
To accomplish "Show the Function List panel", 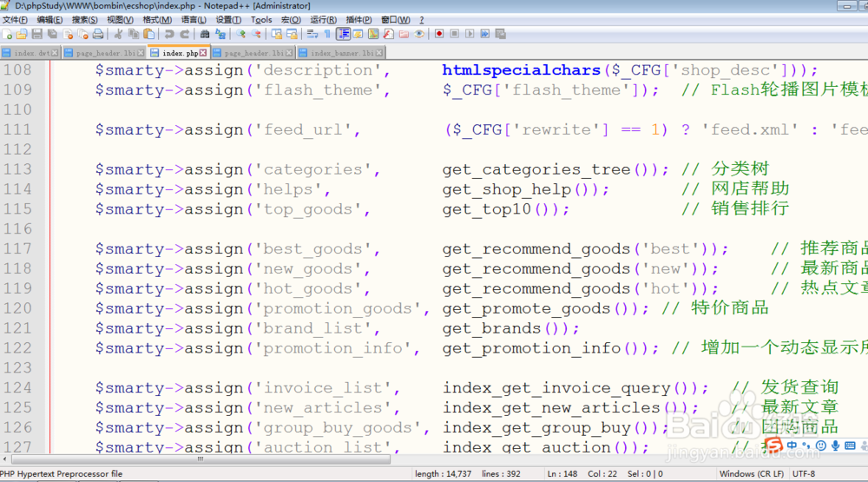I will 389,34.
